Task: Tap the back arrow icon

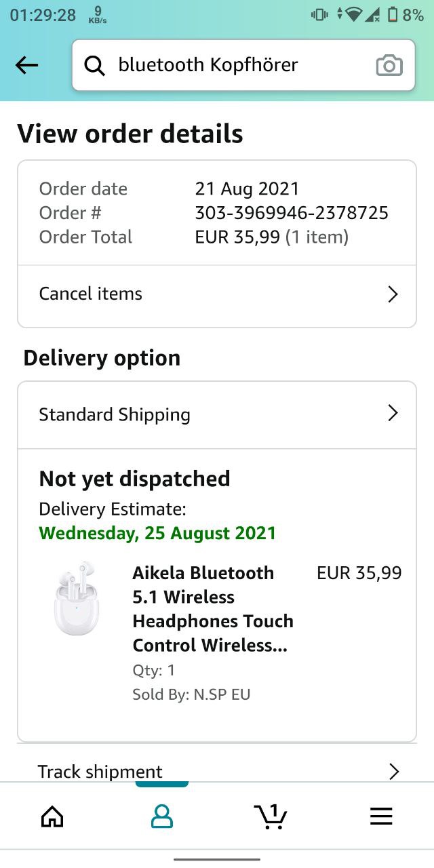Action: [x=27, y=65]
